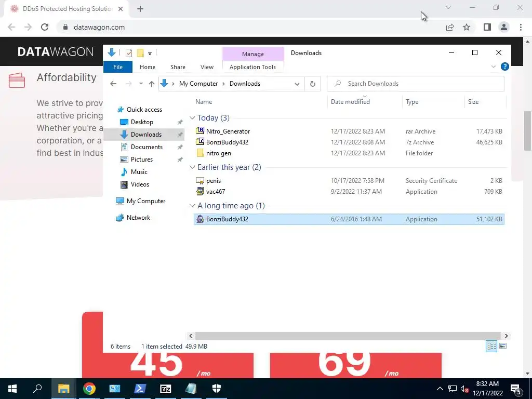Open Chrome three-dot menu

coord(521,27)
